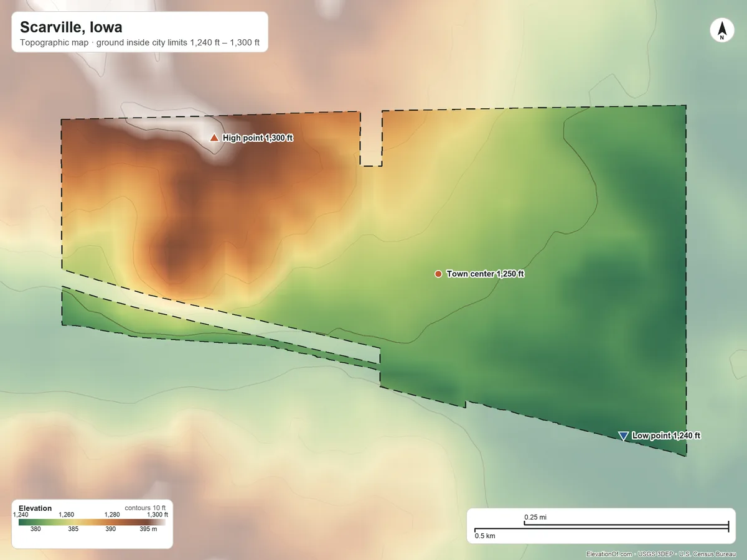The width and height of the screenshot is (747, 560).
Task: Select the 'Low point 1,240 ft' label
Action: pyautogui.click(x=667, y=436)
